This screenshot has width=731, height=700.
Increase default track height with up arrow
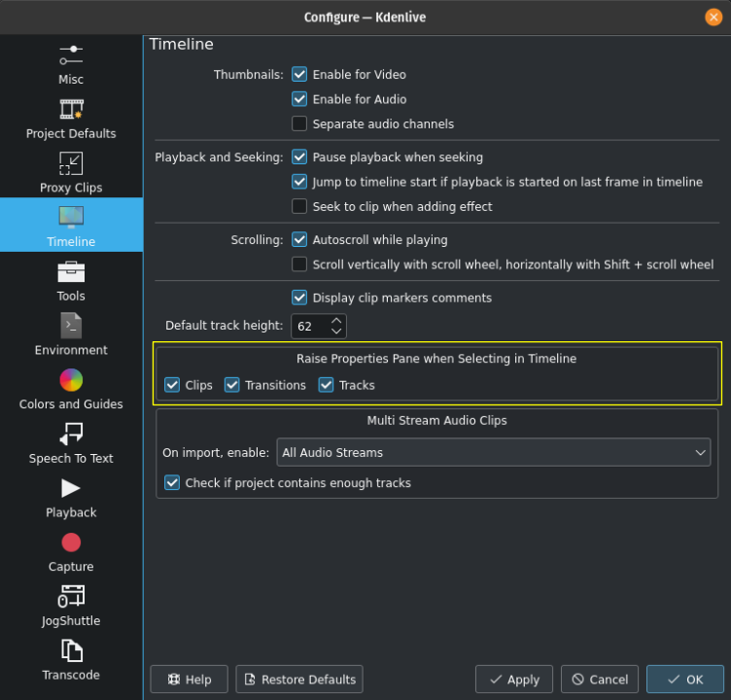(336, 320)
